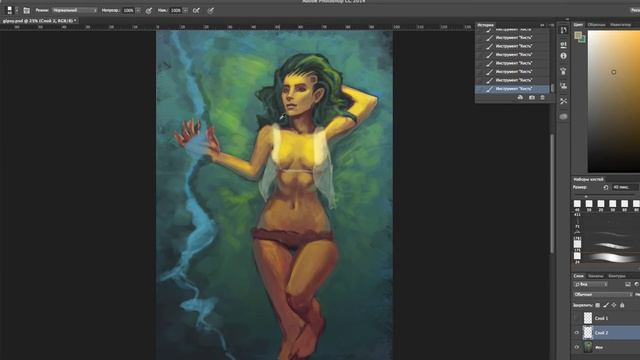Open the History panel flyout menu

coord(551,25)
